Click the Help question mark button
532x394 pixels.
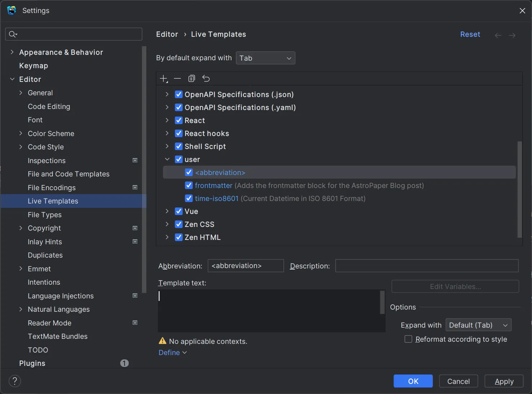(x=15, y=381)
